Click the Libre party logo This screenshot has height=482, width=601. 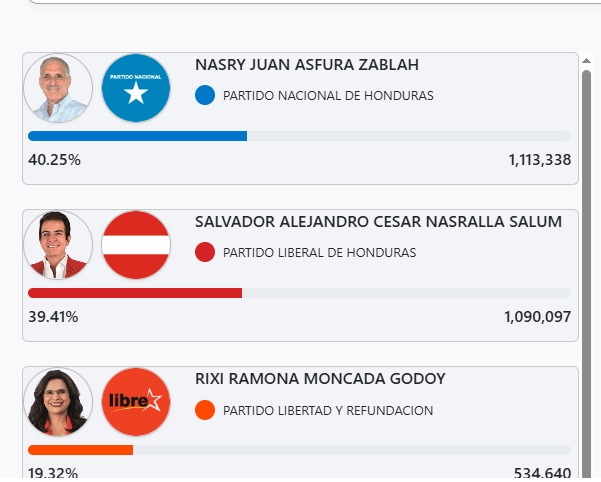coord(136,402)
